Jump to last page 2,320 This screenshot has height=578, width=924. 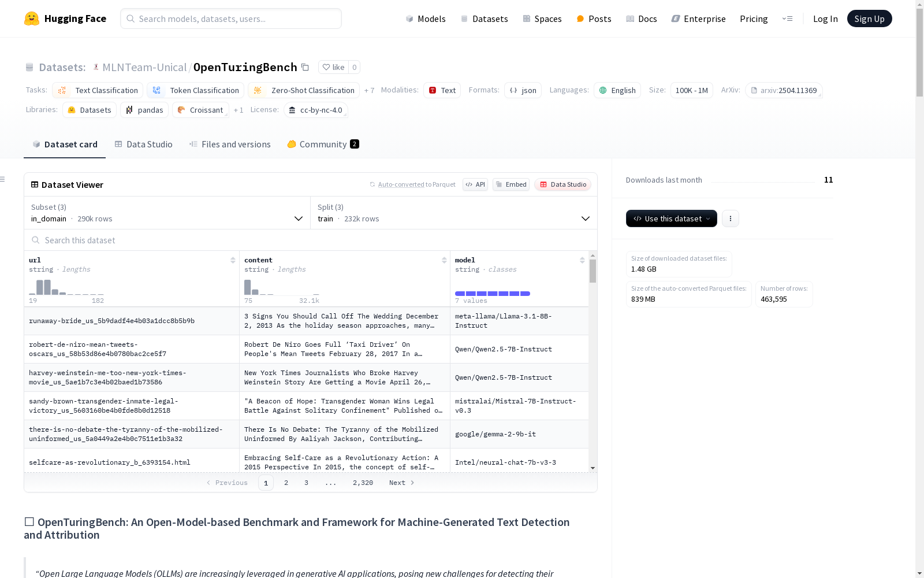tap(363, 483)
